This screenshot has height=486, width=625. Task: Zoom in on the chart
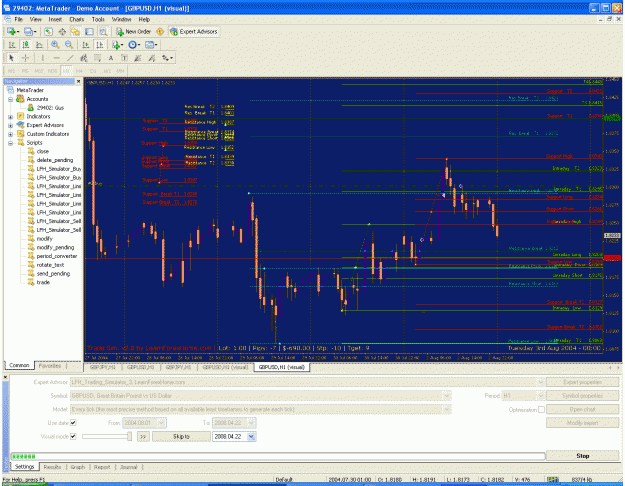(x=55, y=45)
